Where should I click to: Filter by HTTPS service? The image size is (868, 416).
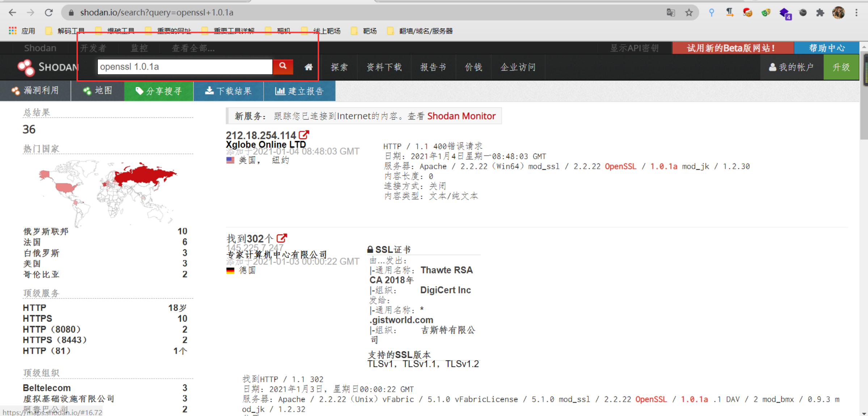[38, 319]
